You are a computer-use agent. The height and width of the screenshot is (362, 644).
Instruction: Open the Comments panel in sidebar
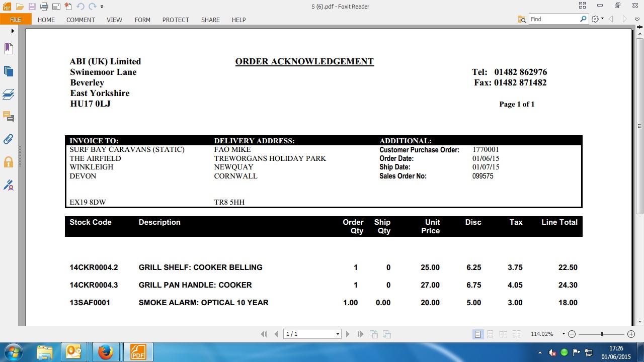pos(9,117)
